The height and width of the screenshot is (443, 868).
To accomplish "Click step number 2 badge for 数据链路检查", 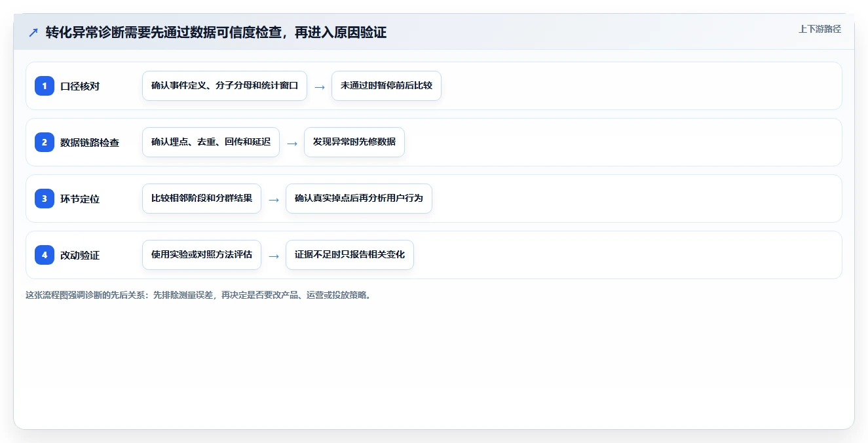I will 45,142.
